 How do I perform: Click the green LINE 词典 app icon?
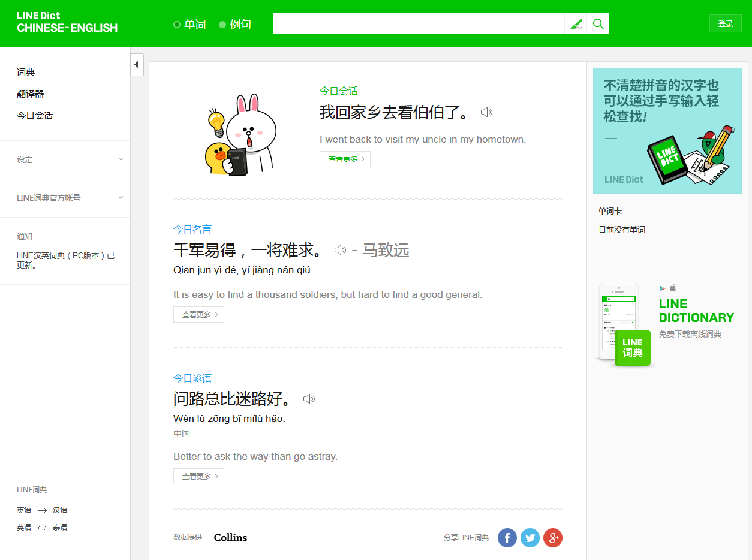633,348
